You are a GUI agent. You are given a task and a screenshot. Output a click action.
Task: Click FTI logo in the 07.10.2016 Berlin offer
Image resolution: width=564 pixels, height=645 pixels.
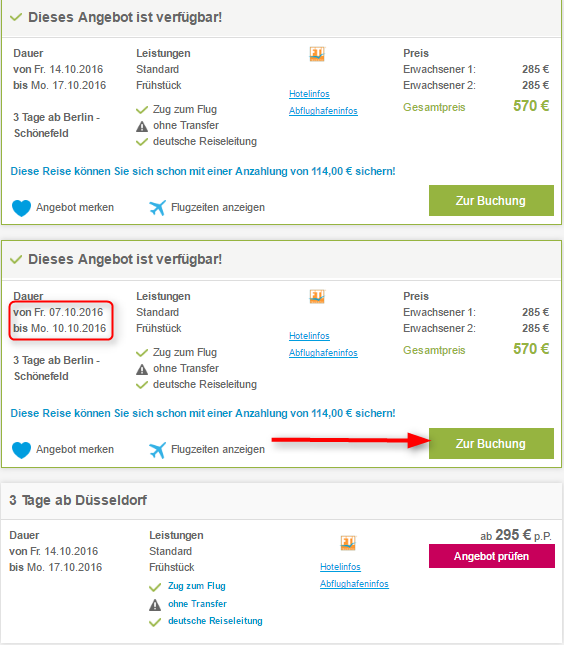coord(317,297)
